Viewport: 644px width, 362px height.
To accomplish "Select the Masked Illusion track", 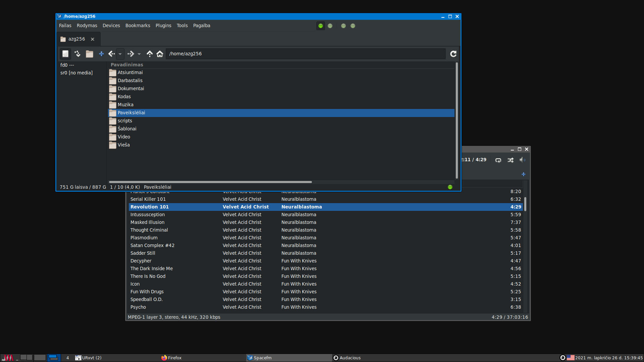I will (x=325, y=222).
